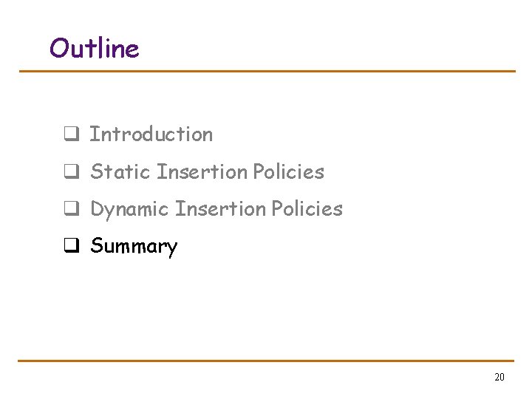Select the capital S at the start of Summary
Screen dimensions: 532x399
point(96,246)
